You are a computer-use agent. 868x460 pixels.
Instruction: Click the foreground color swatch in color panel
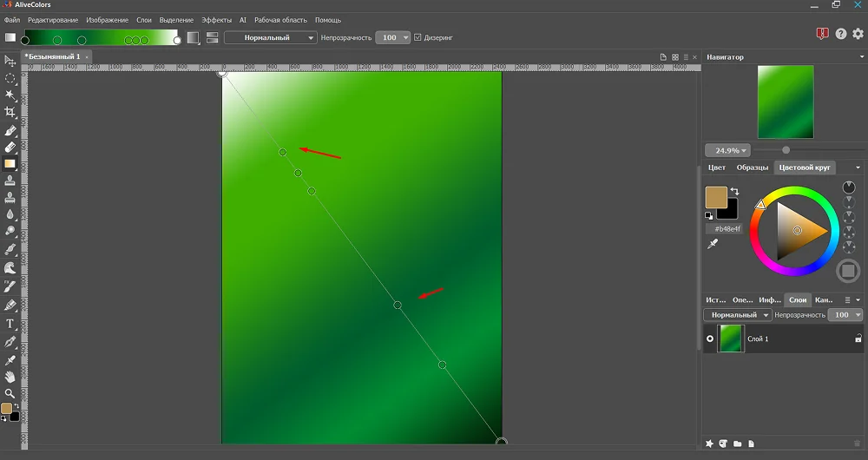tap(716, 197)
